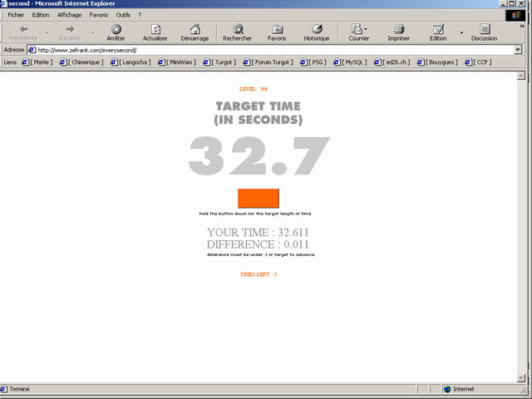Click the Précédente back arrow
532x399 pixels.
[23, 29]
